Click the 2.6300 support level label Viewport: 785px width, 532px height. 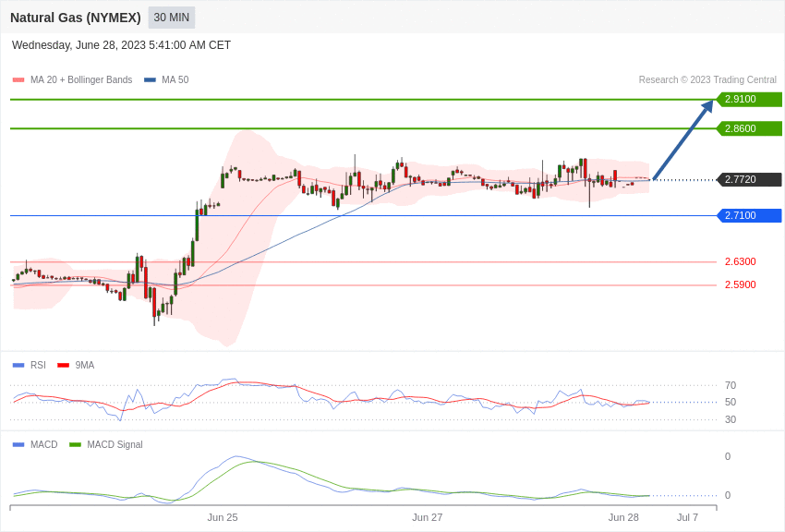pos(741,261)
